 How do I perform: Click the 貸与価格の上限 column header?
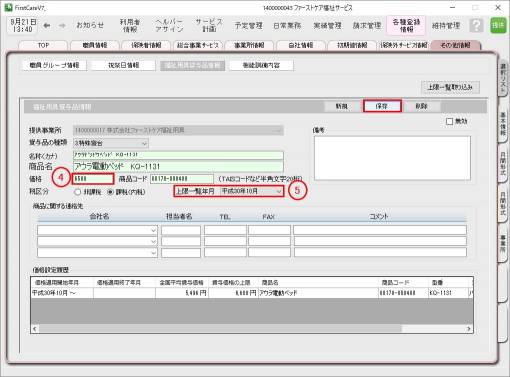tap(234, 283)
